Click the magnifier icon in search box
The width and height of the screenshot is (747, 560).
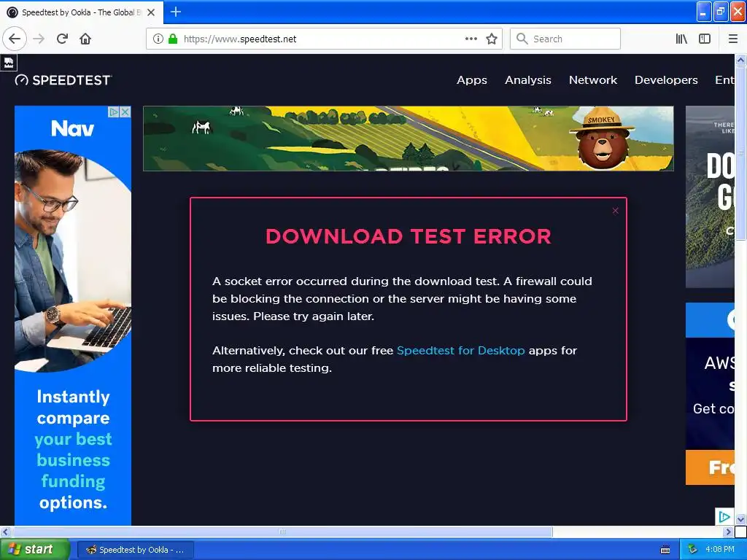[522, 39]
